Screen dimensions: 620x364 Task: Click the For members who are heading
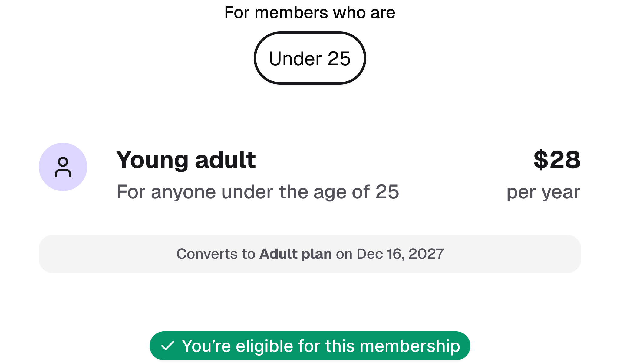310,13
